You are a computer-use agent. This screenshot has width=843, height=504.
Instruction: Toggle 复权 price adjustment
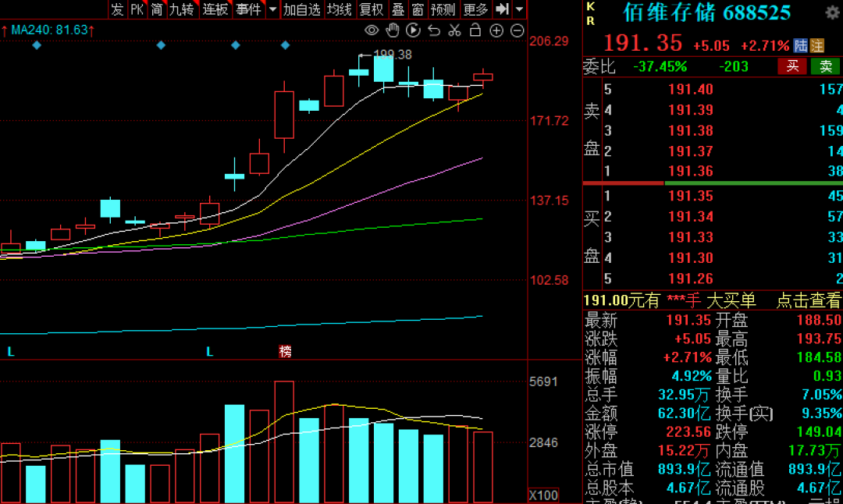371,9
